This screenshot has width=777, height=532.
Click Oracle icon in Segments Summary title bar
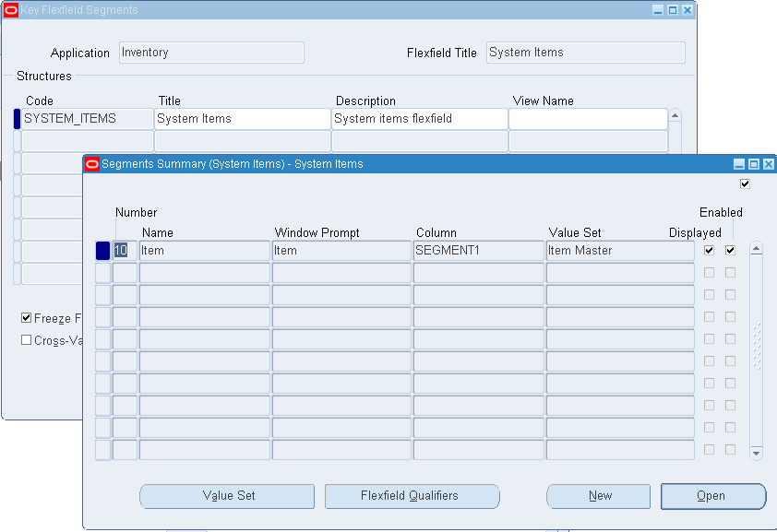point(92,164)
